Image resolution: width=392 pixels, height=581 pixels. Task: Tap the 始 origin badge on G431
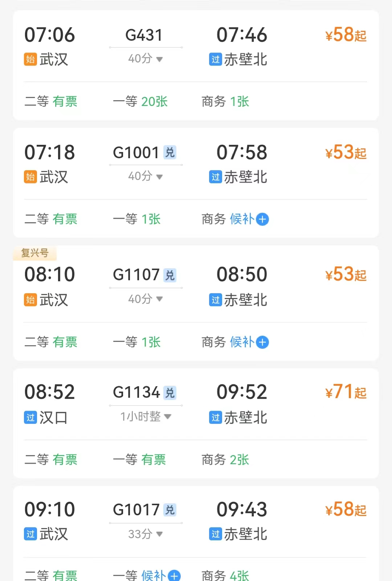point(30,59)
